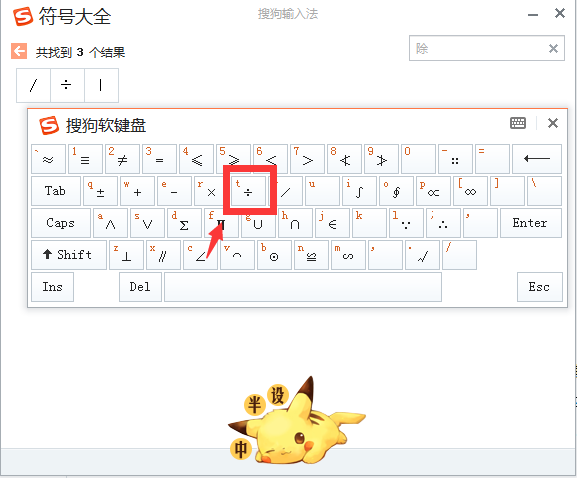Viewport: 577px width, 478px height.
Task: Click the equals key labeled 3
Action: [x=159, y=159]
